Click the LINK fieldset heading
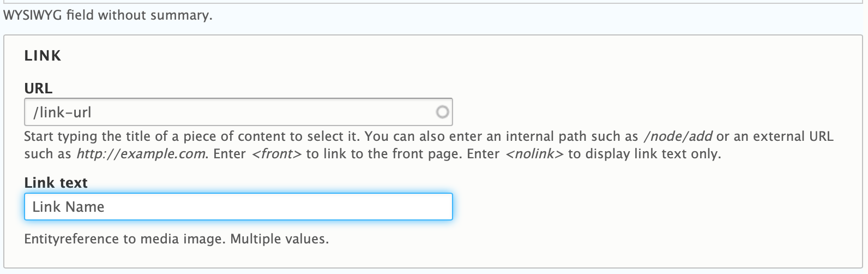Image resolution: width=868 pixels, height=274 pixels. click(43, 56)
